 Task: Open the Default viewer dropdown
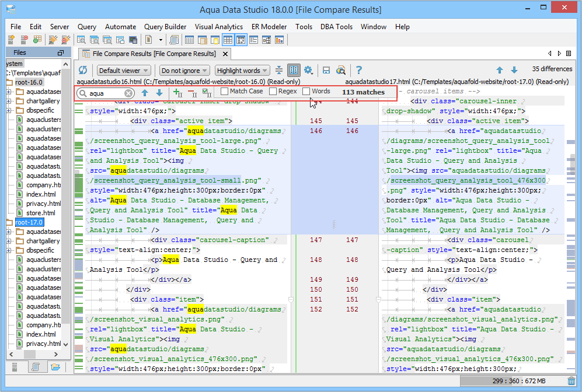(123, 71)
